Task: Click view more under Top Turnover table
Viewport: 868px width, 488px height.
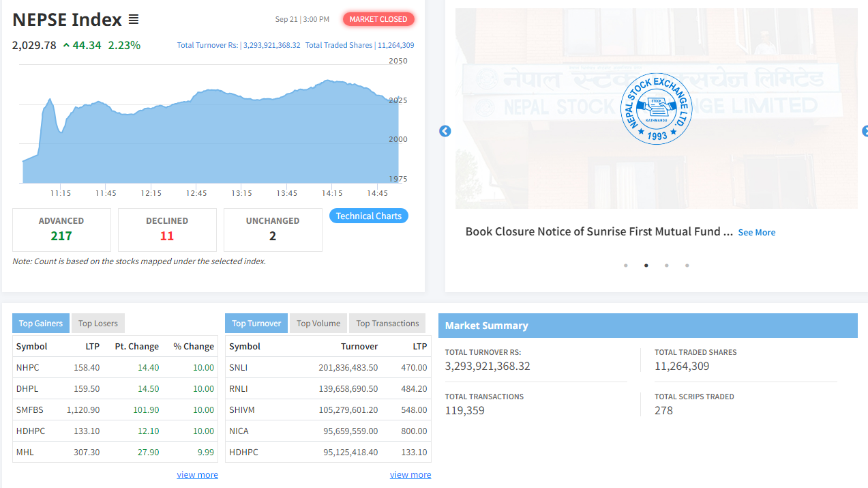Action: [x=410, y=474]
